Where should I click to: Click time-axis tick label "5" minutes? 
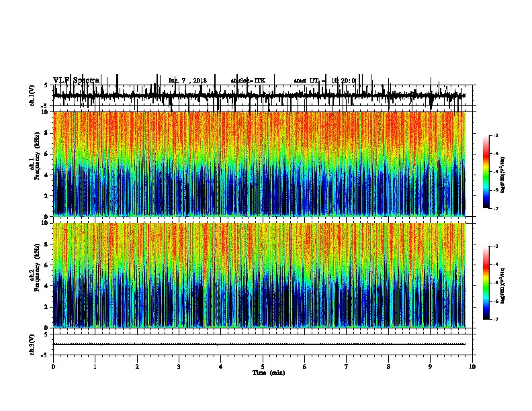coord(263,367)
